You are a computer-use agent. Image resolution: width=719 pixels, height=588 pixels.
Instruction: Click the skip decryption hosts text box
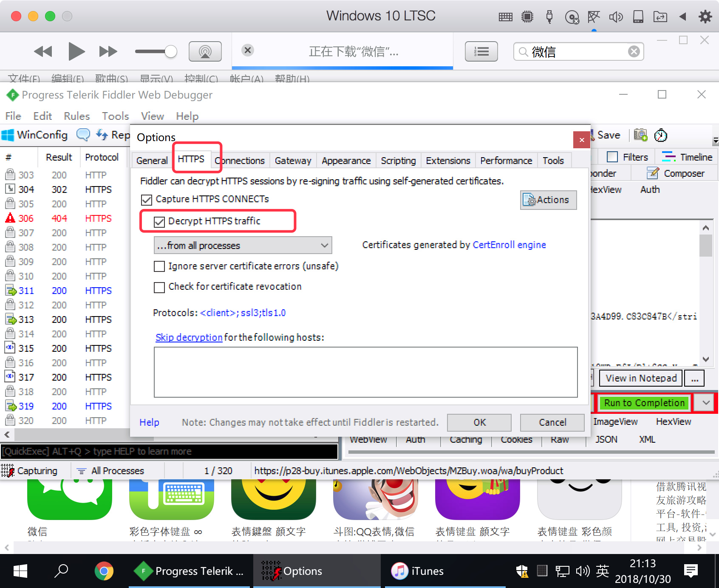coord(365,372)
